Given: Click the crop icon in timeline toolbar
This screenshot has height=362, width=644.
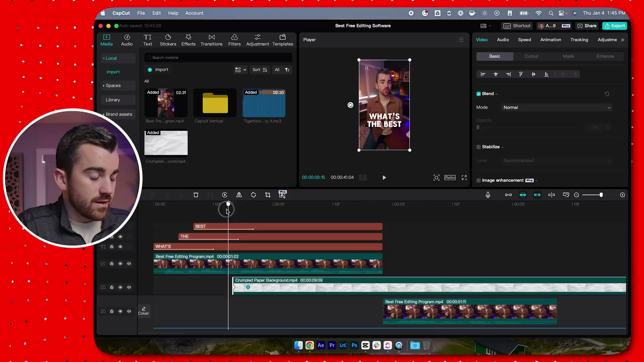Looking at the screenshot, I should 268,195.
